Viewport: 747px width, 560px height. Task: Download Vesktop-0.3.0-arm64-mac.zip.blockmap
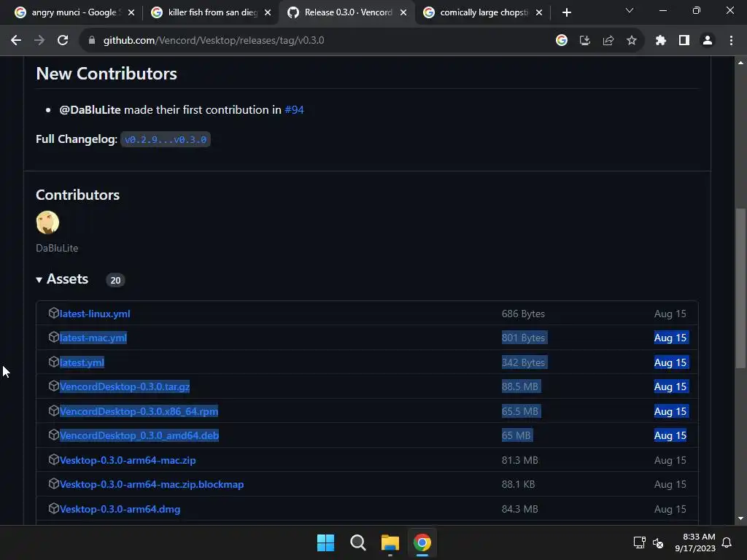pyautogui.click(x=152, y=485)
